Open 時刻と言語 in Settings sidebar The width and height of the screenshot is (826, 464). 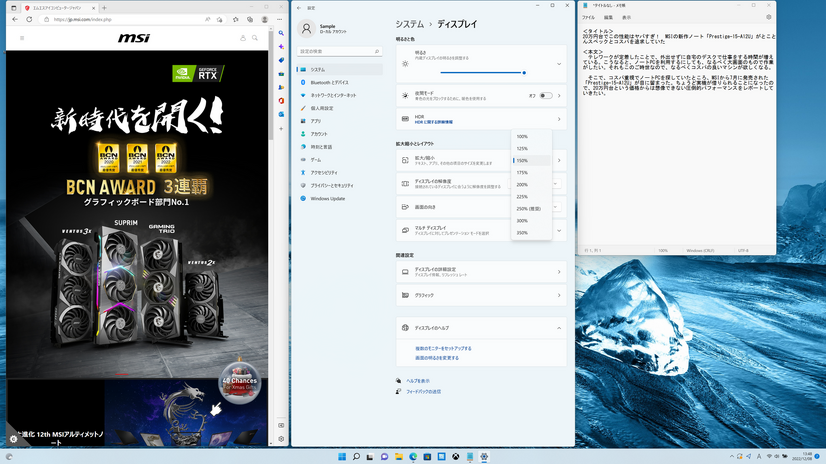[x=339, y=147]
